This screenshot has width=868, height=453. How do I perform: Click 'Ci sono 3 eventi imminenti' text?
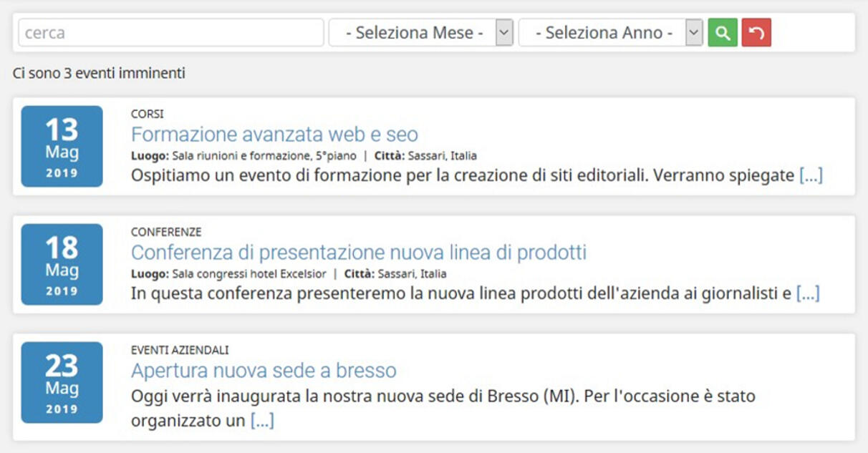point(99,73)
